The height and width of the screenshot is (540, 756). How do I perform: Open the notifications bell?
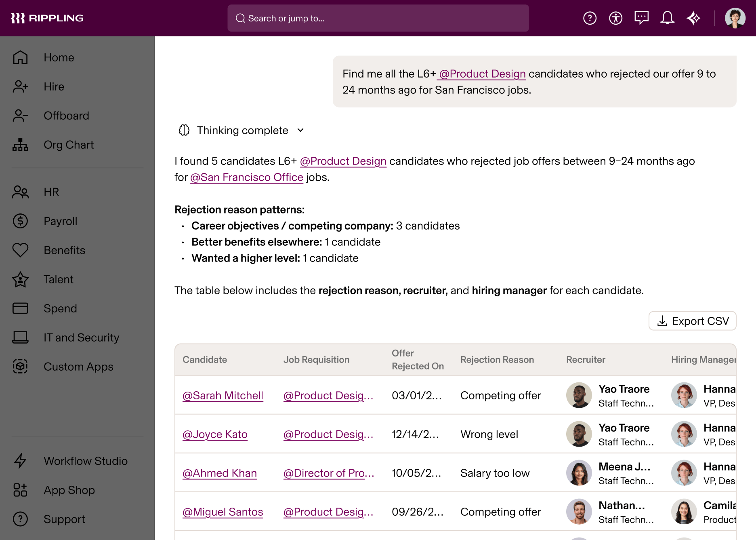(667, 18)
